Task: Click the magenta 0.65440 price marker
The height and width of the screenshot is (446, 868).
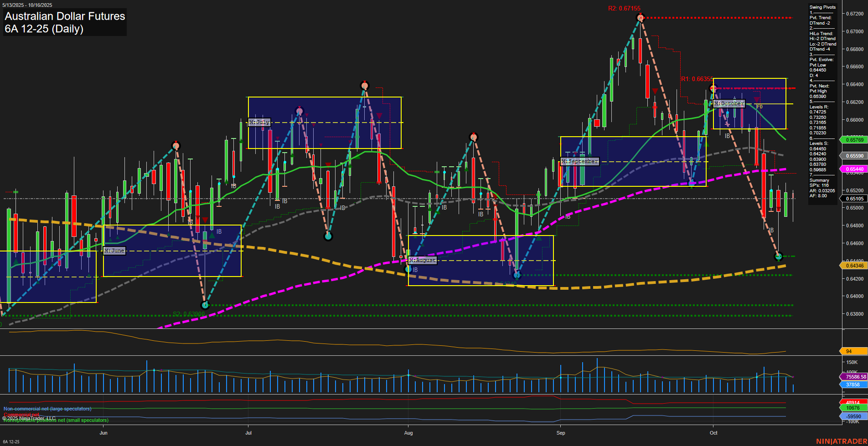Action: click(x=854, y=169)
